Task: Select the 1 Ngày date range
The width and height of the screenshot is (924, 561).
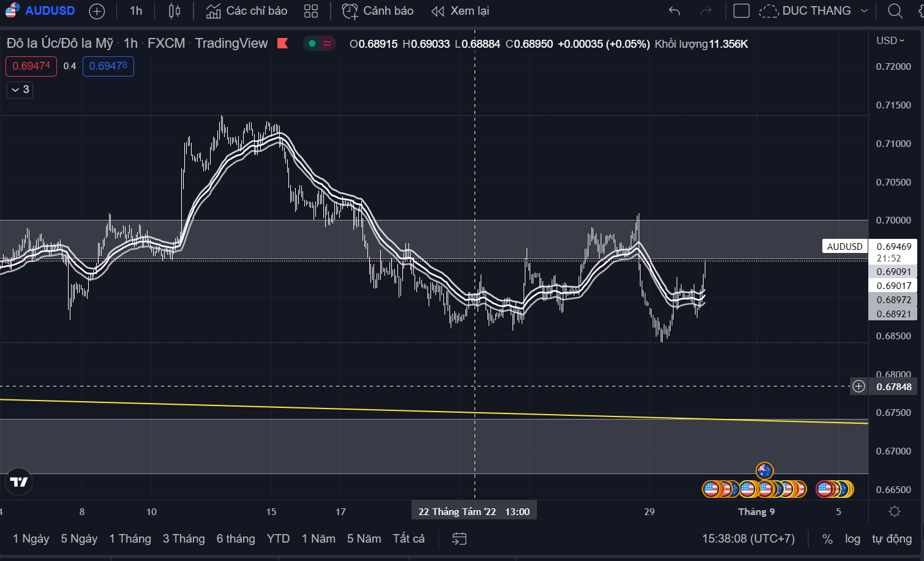Action: [31, 539]
